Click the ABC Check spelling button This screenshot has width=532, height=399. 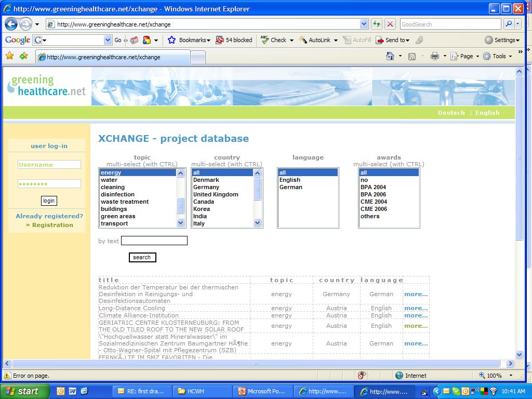point(274,40)
